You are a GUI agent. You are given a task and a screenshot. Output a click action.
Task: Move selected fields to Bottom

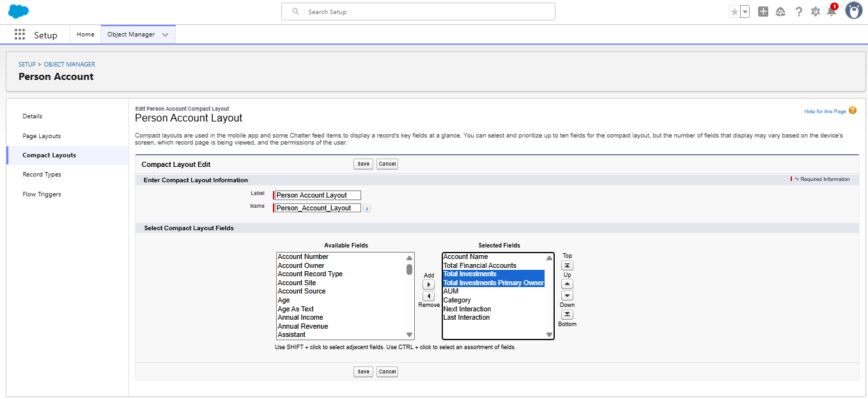coord(567,315)
